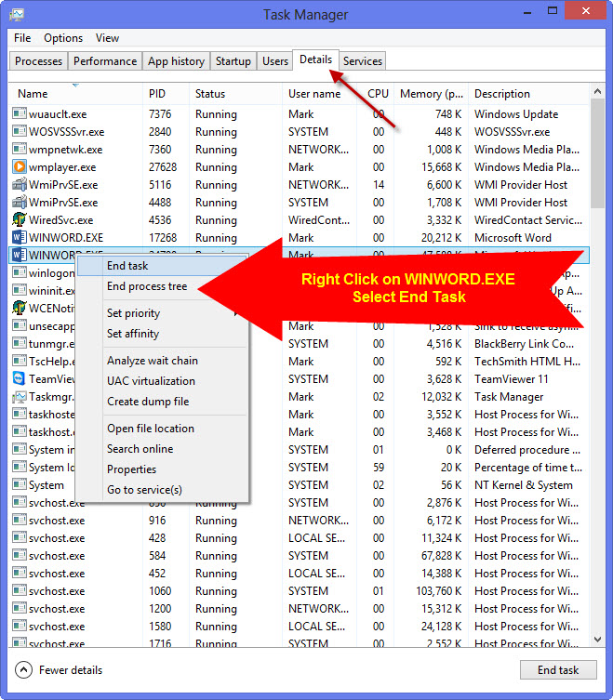Image resolution: width=613 pixels, height=700 pixels.
Task: Click the wininit process icon
Action: point(20,291)
